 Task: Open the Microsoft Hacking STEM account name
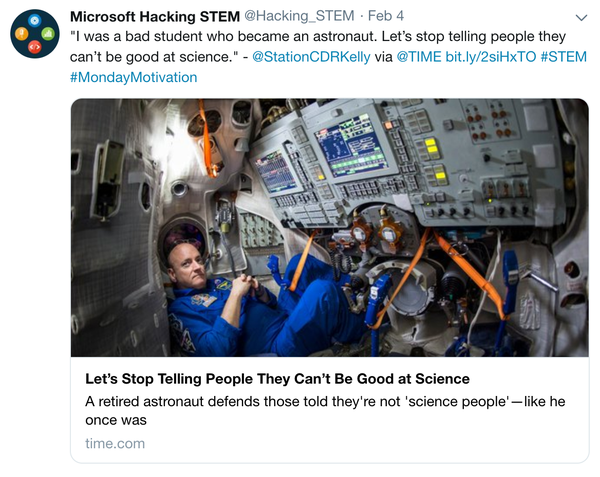[155, 17]
